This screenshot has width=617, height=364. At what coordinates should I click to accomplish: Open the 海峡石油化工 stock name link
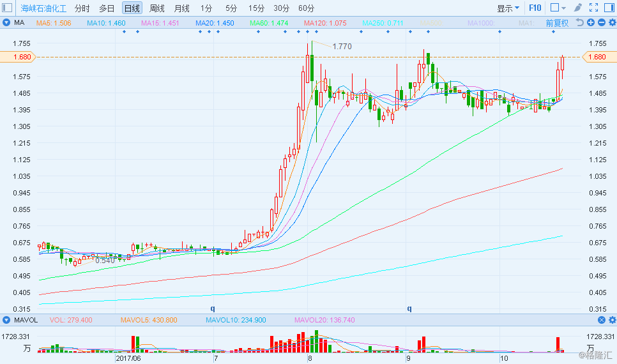pyautogui.click(x=45, y=8)
